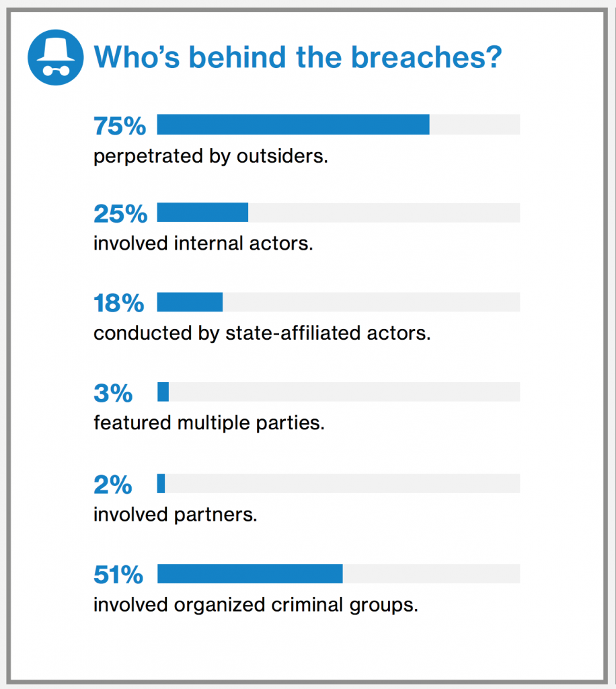Click the 25% figure label
616x689 pixels.
point(120,214)
